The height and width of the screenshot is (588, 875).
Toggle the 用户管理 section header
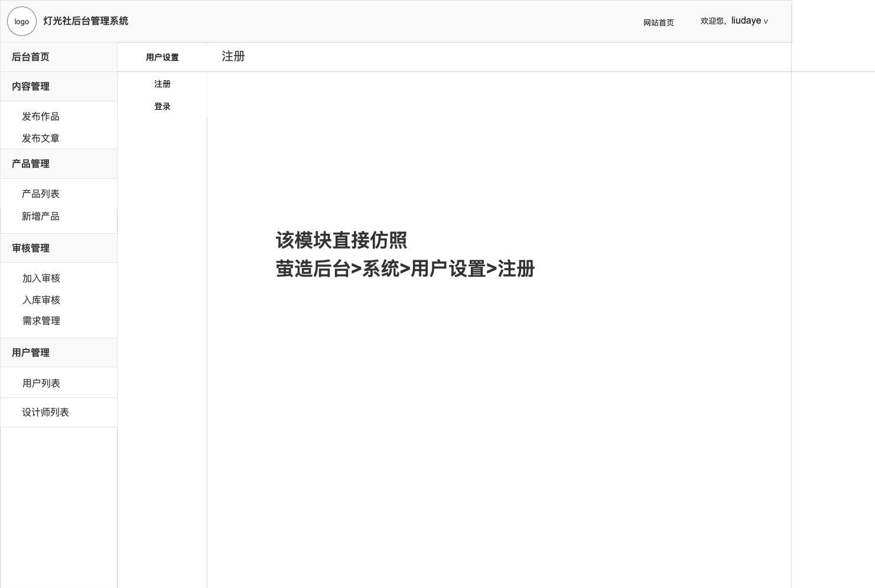point(31,352)
